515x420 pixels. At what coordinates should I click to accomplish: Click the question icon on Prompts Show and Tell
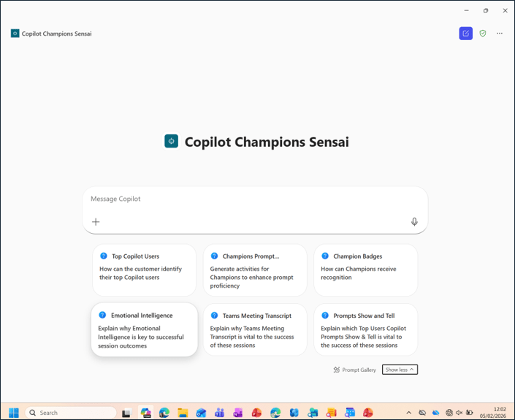click(x=325, y=316)
